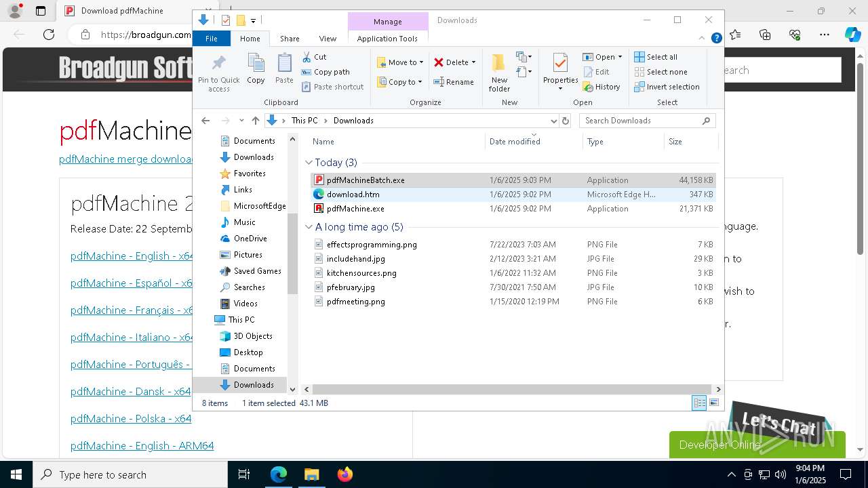Click Select all in ribbon
Screen dimensions: 868x488
click(x=656, y=57)
